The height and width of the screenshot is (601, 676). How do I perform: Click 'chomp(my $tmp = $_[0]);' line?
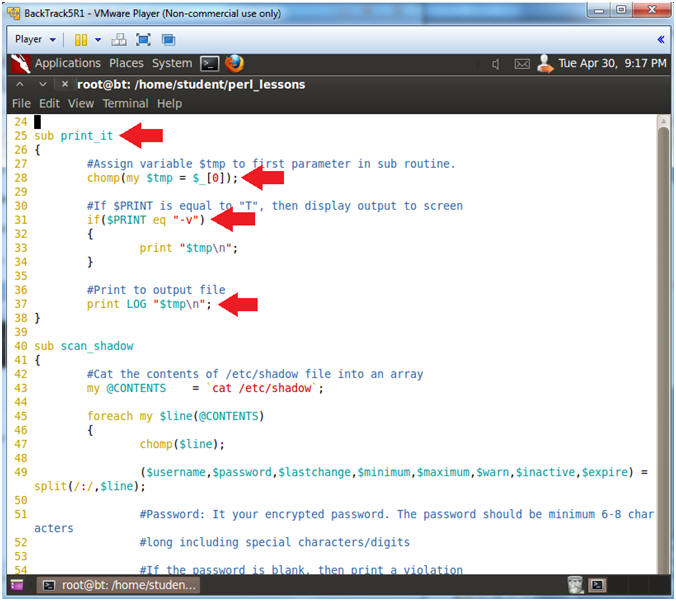pos(162,178)
